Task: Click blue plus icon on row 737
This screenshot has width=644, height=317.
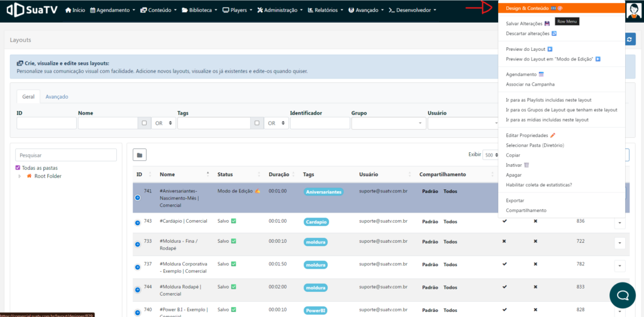Action: 138,267
